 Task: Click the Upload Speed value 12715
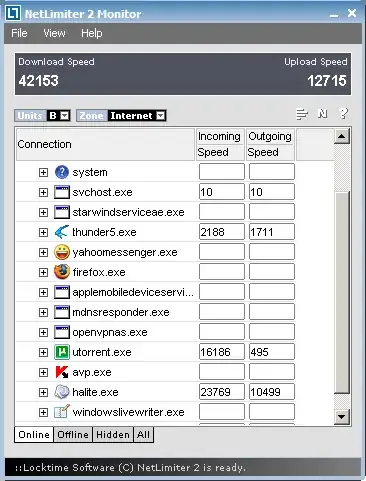327,81
